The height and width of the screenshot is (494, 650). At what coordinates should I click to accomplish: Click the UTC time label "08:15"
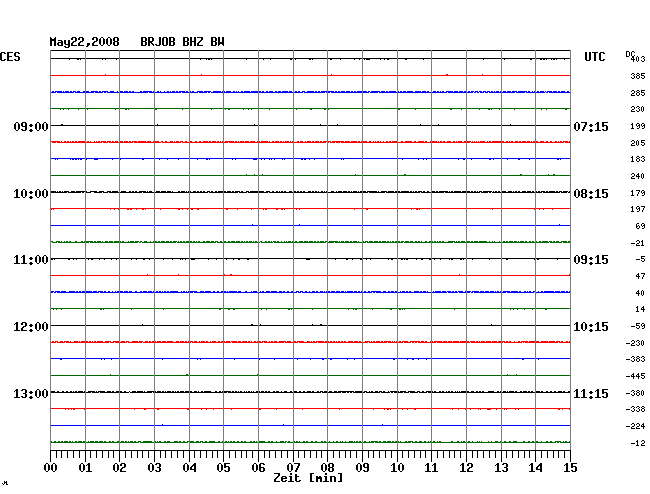591,194
